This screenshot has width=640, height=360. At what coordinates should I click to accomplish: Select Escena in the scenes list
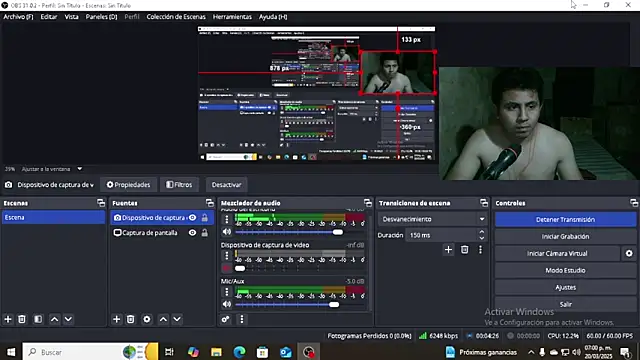click(53, 218)
